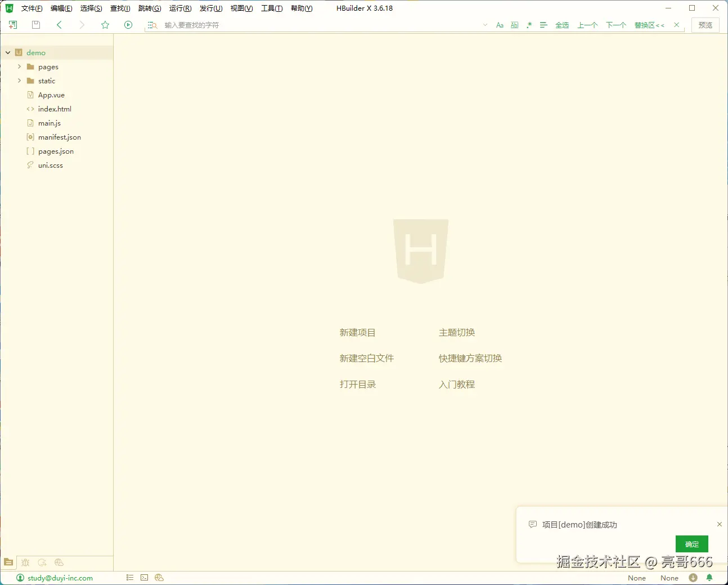
Task: Click the search icon in find bar
Action: 152,25
